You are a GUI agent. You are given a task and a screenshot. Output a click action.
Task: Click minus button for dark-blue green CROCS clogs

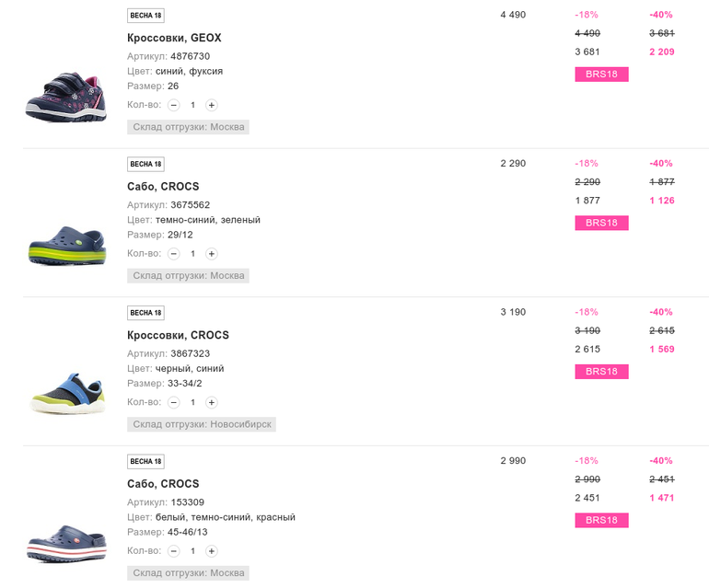(x=174, y=254)
